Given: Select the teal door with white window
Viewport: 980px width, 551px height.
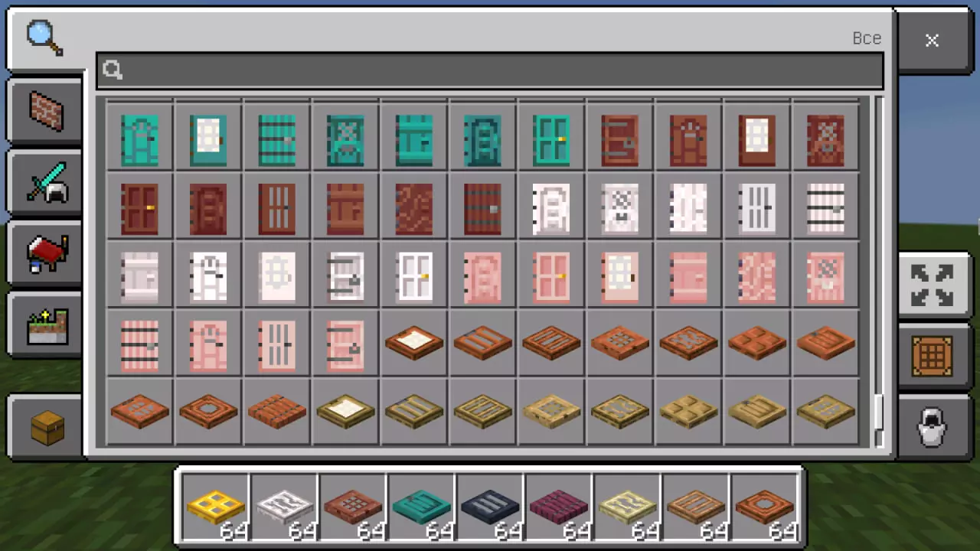Looking at the screenshot, I should coord(208,140).
